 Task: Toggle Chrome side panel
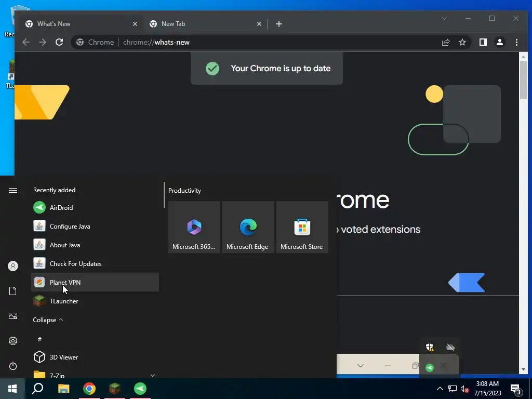[483, 42]
